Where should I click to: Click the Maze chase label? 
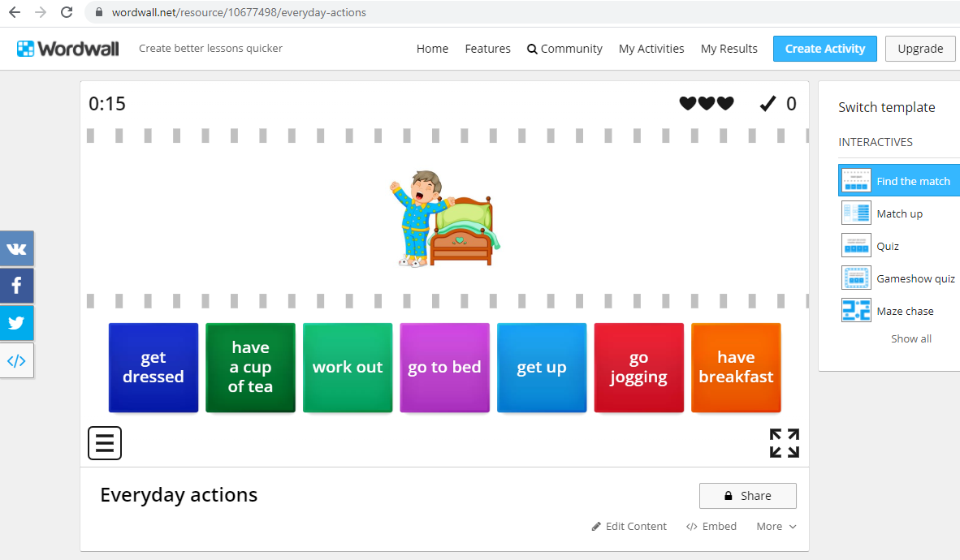905,311
